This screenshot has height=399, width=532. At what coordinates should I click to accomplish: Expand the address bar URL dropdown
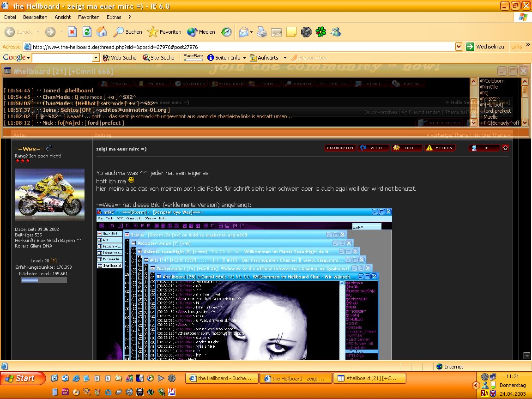[459, 47]
